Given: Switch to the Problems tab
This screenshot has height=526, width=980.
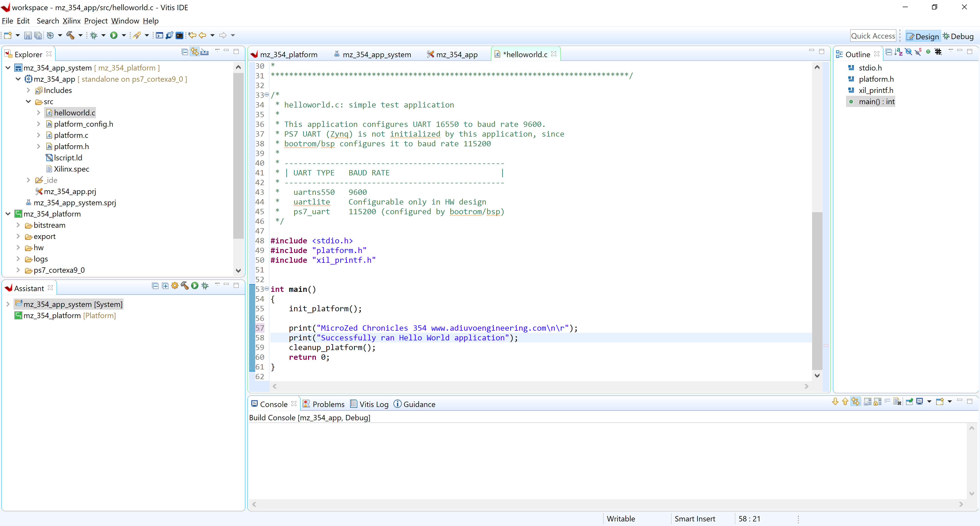Looking at the screenshot, I should tap(328, 404).
